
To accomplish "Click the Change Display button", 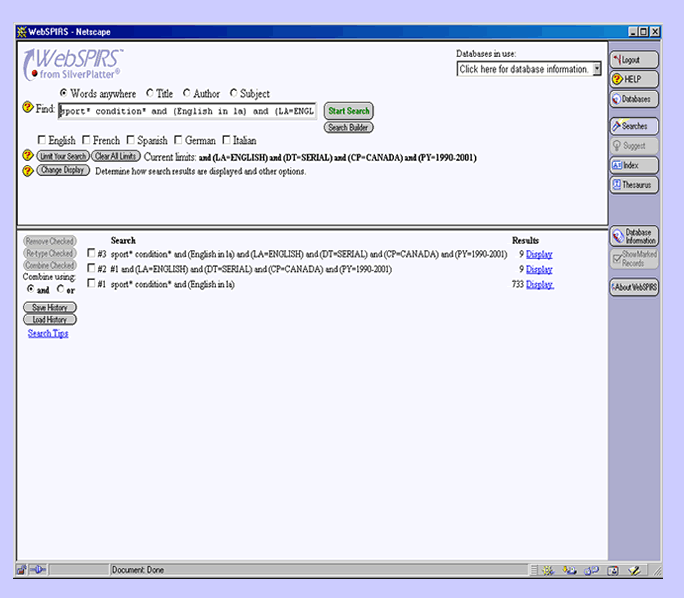I will tap(63, 170).
